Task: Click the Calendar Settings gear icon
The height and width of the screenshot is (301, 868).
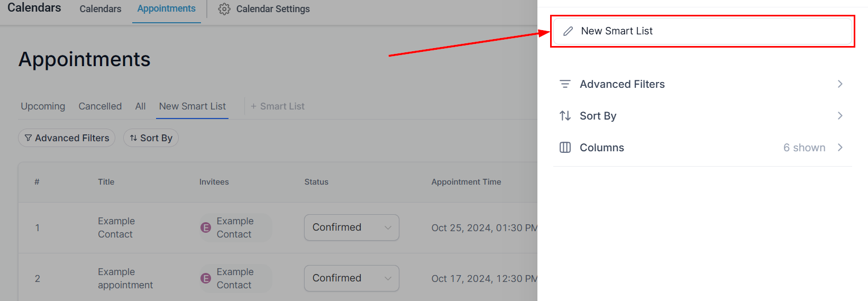Action: coord(224,9)
